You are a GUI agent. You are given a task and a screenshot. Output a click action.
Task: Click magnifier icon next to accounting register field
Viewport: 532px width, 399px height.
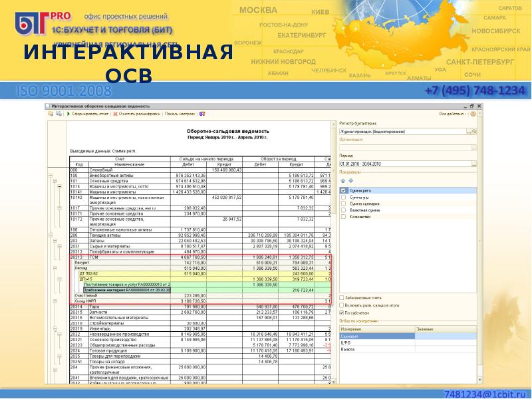point(474,132)
